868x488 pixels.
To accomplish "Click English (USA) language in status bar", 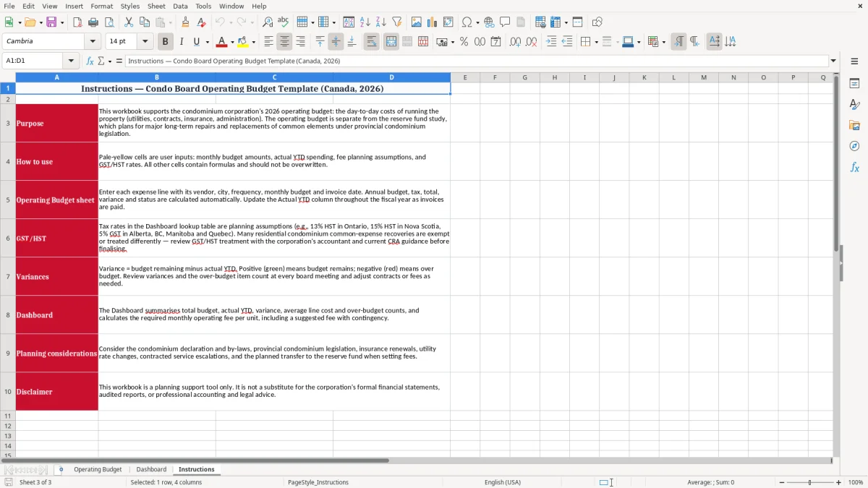I will point(503,482).
